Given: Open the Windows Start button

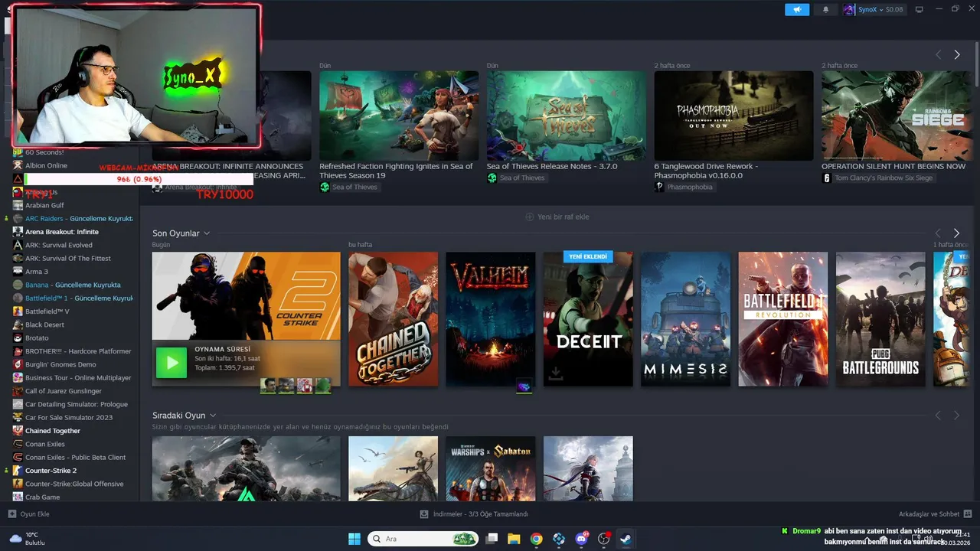Looking at the screenshot, I should 354,539.
